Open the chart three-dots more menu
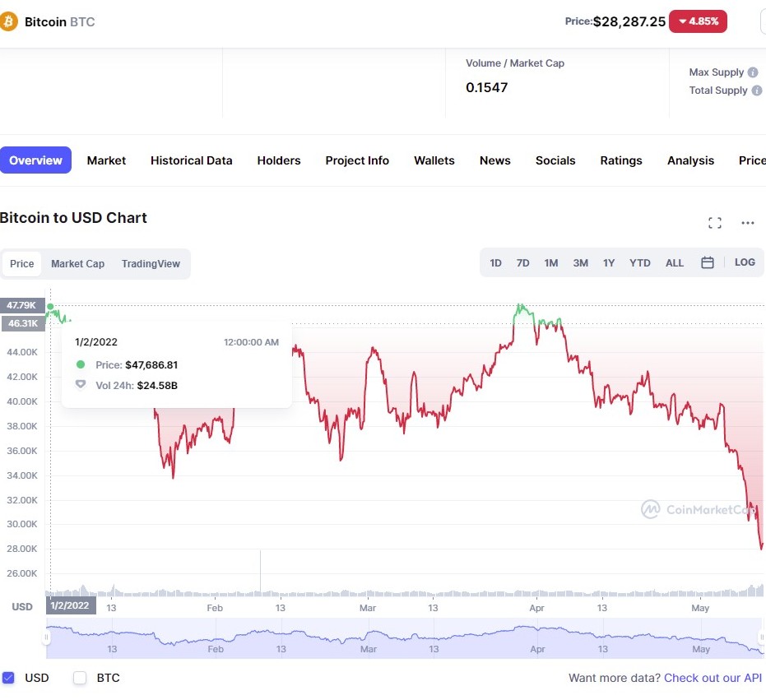Screen dimensions: 766x700 (x=748, y=223)
